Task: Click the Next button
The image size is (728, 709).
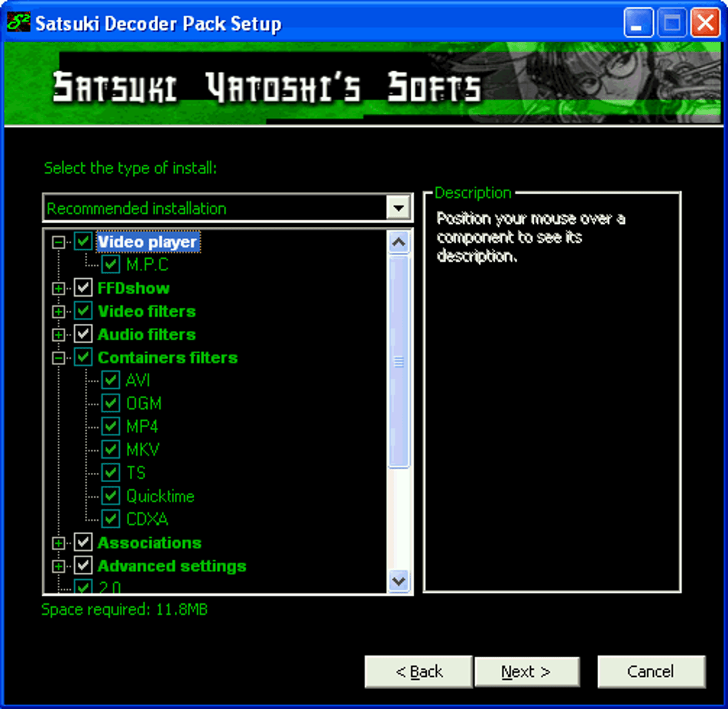Action: 527,671
